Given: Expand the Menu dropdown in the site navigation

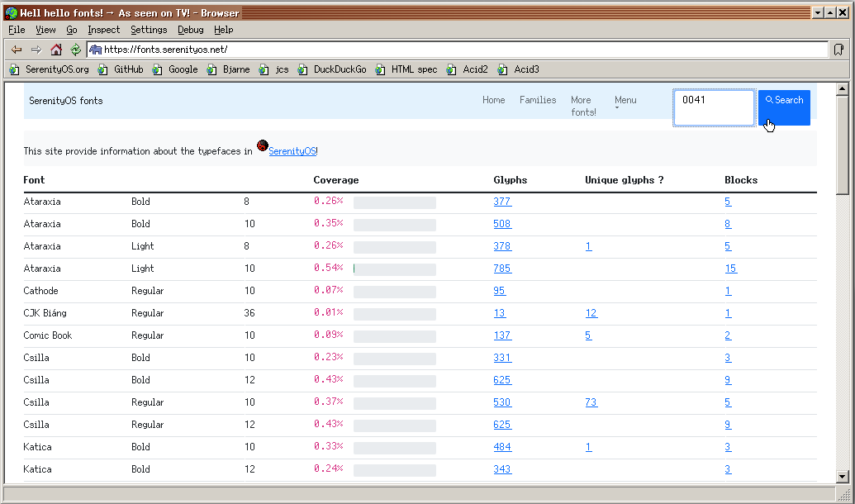Looking at the screenshot, I should pyautogui.click(x=625, y=102).
